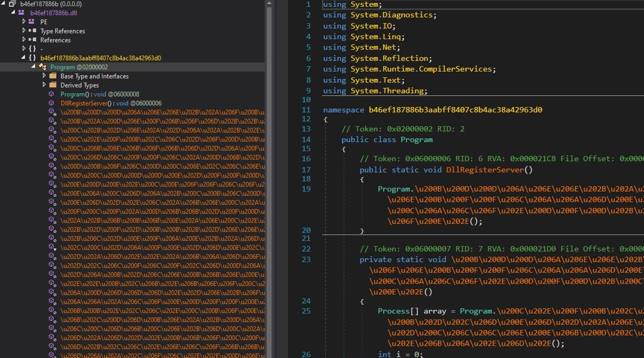This screenshot has width=644, height=358.
Task: Click the folder icon of Derived Types
Action: click(53, 85)
